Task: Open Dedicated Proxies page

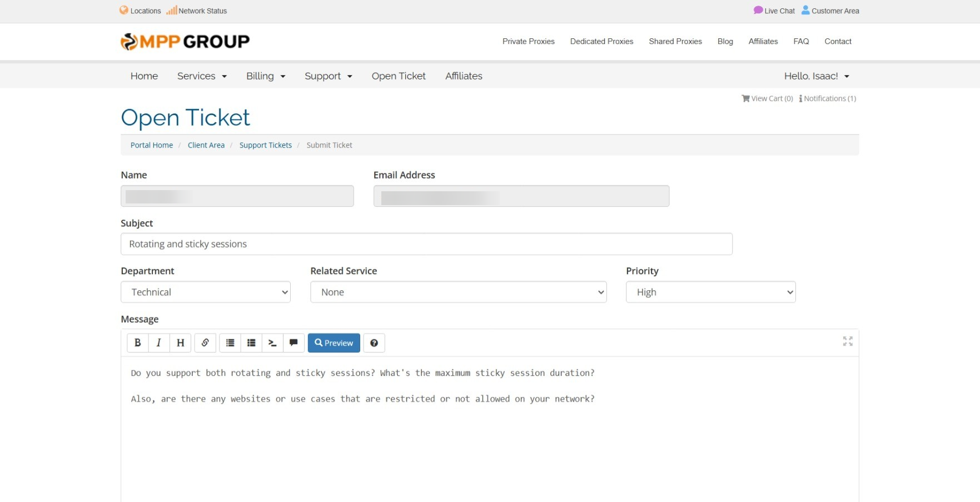Action: (601, 42)
